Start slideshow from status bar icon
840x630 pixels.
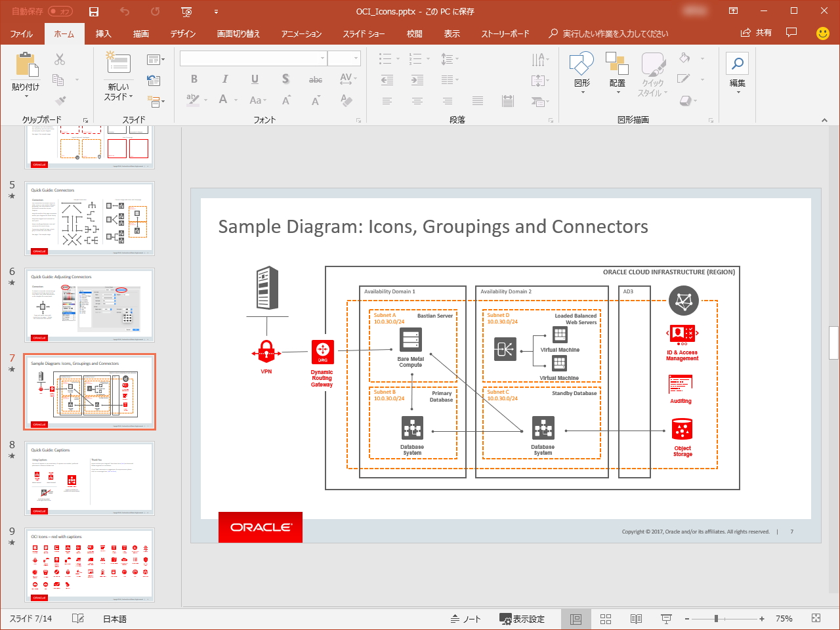click(666, 619)
